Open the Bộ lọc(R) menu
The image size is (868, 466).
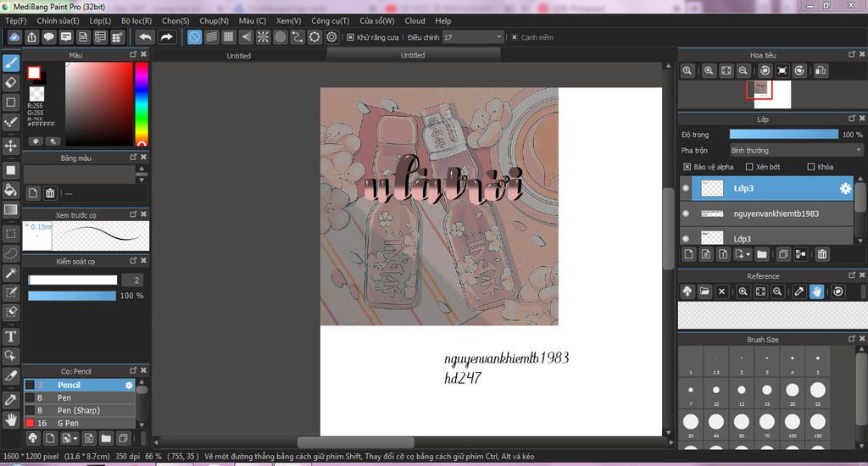pos(136,20)
